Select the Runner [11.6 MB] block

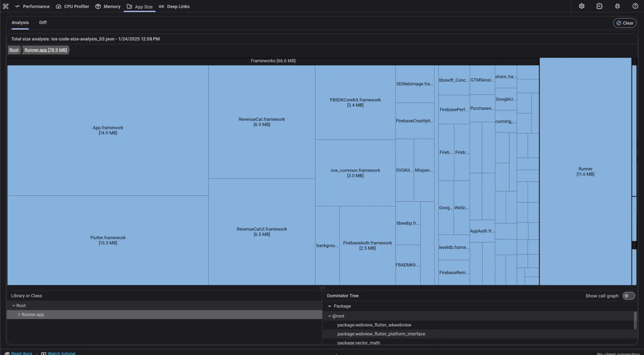click(x=586, y=171)
